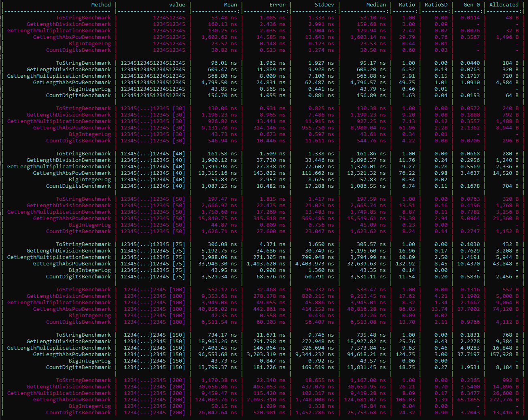This screenshot has height=420, width=528.
Task: Click the mean value 18,963.26 ns
Action: coord(218,342)
